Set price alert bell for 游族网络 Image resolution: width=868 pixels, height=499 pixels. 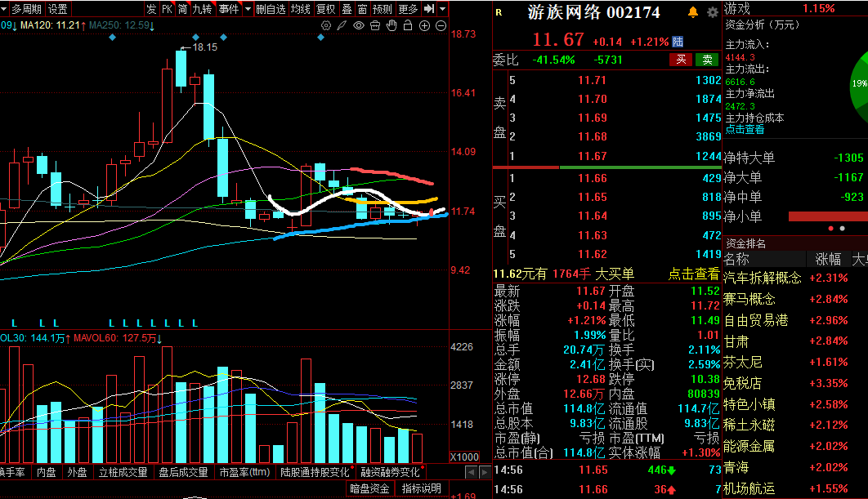tap(692, 12)
